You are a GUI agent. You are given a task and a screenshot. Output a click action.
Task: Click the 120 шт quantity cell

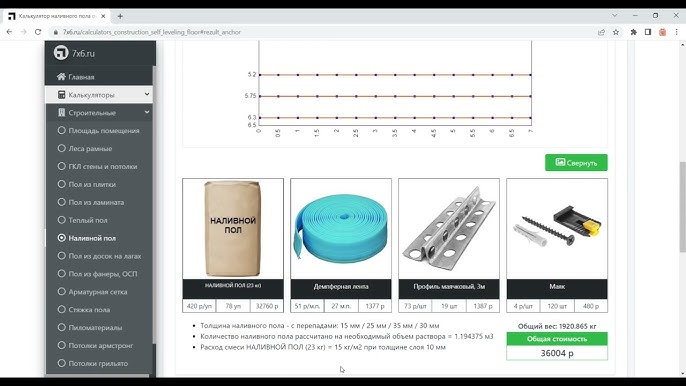(x=557, y=306)
